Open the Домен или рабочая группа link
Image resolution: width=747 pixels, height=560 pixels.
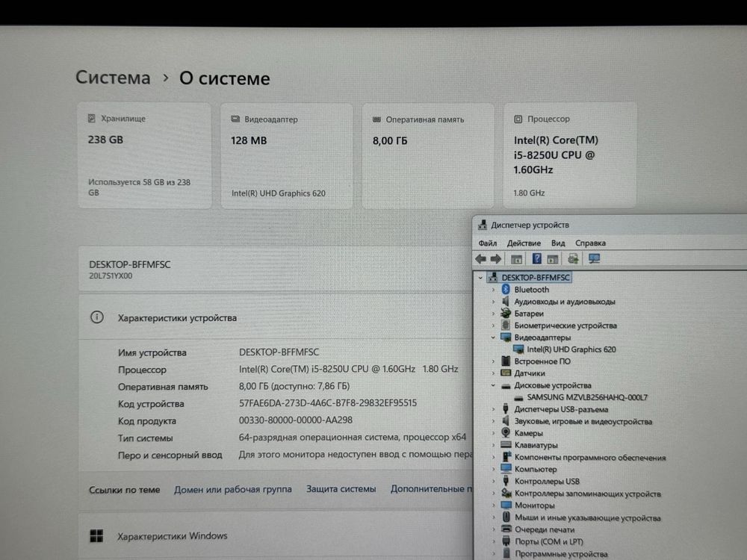pyautogui.click(x=233, y=490)
